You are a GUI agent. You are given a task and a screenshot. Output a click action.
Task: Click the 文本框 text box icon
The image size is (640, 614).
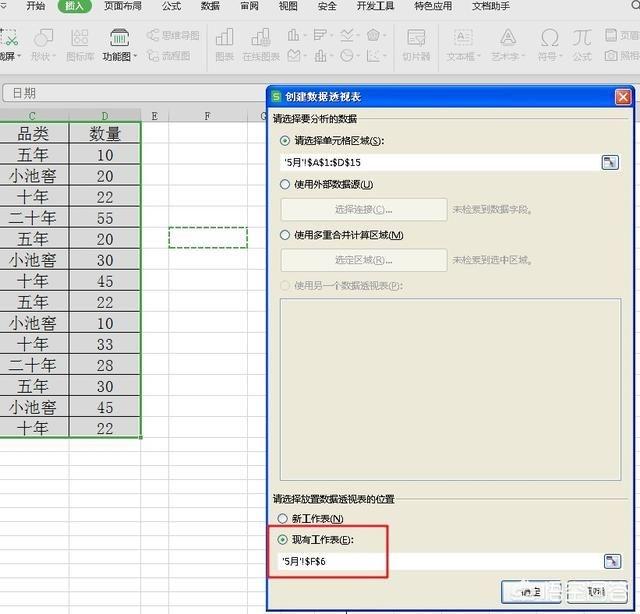462,38
